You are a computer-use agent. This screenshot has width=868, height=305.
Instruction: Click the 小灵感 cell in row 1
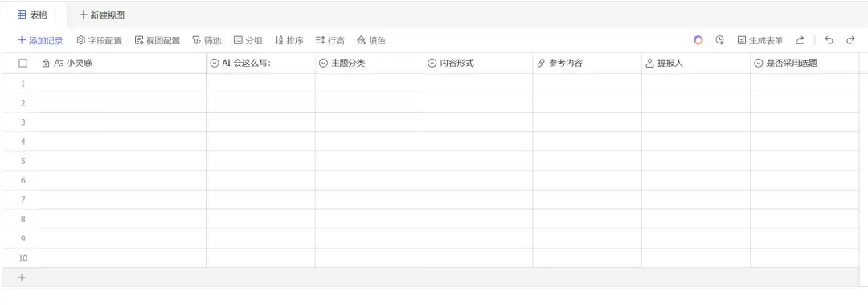click(122, 83)
